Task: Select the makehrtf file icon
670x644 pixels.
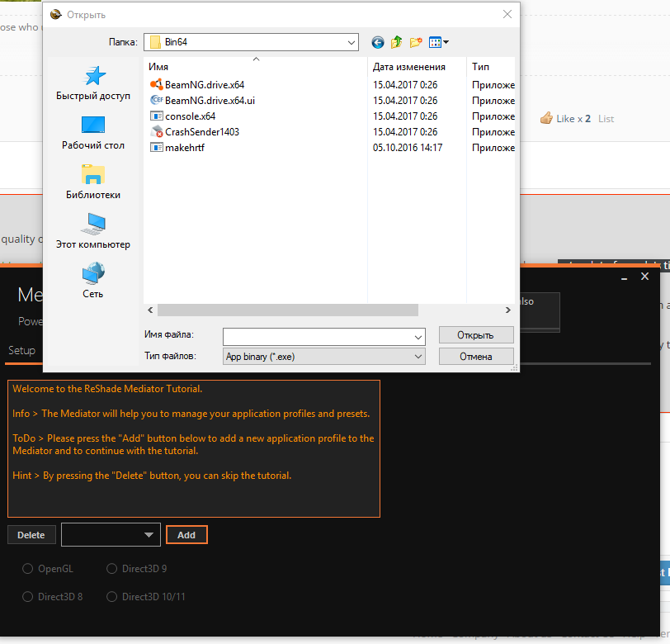Action: click(x=157, y=148)
